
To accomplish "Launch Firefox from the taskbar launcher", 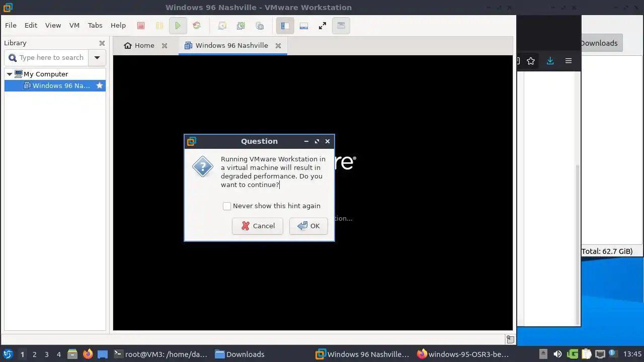I will tap(88, 354).
